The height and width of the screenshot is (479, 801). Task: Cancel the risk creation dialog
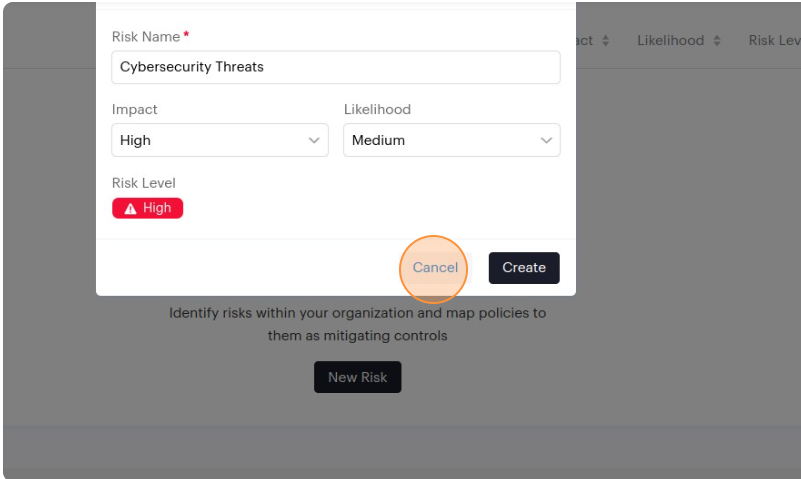(435, 268)
